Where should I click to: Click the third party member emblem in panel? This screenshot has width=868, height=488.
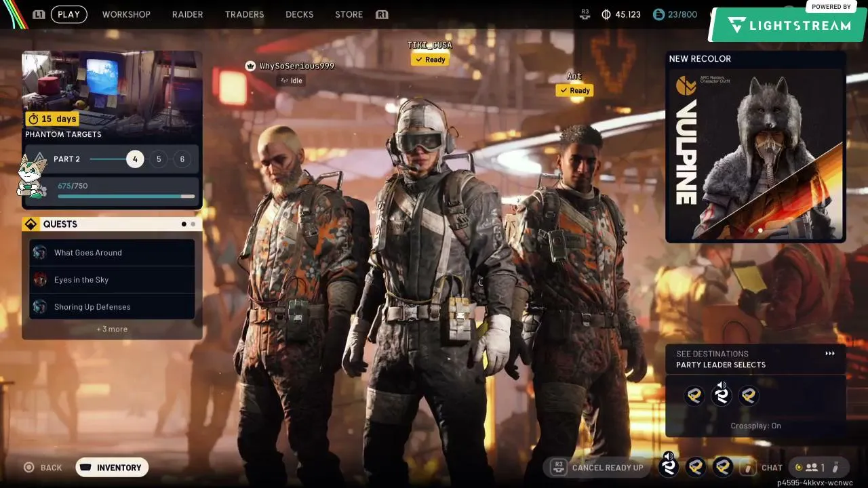coord(749,396)
